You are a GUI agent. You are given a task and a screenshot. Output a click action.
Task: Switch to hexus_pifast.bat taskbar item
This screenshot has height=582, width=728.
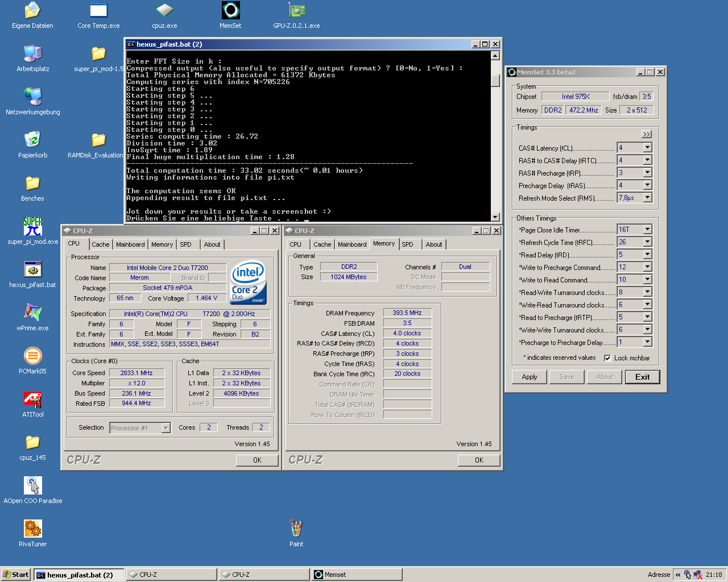78,575
